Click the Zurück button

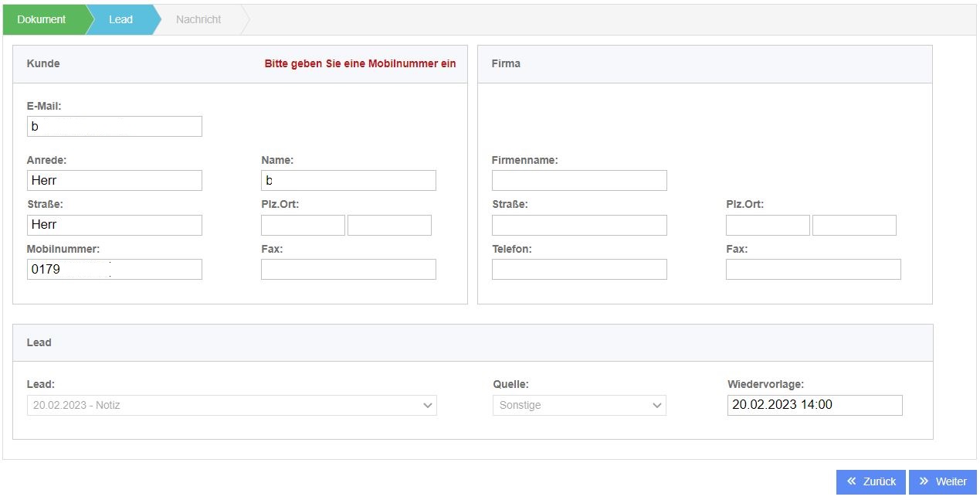point(871,481)
